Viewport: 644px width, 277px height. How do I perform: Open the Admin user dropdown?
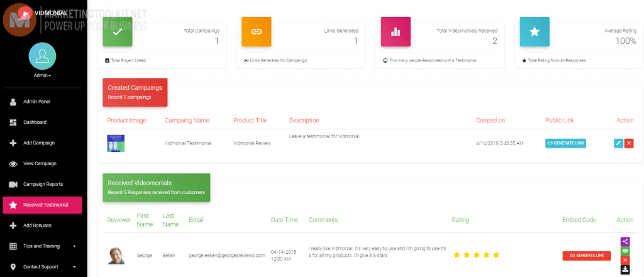(42, 75)
